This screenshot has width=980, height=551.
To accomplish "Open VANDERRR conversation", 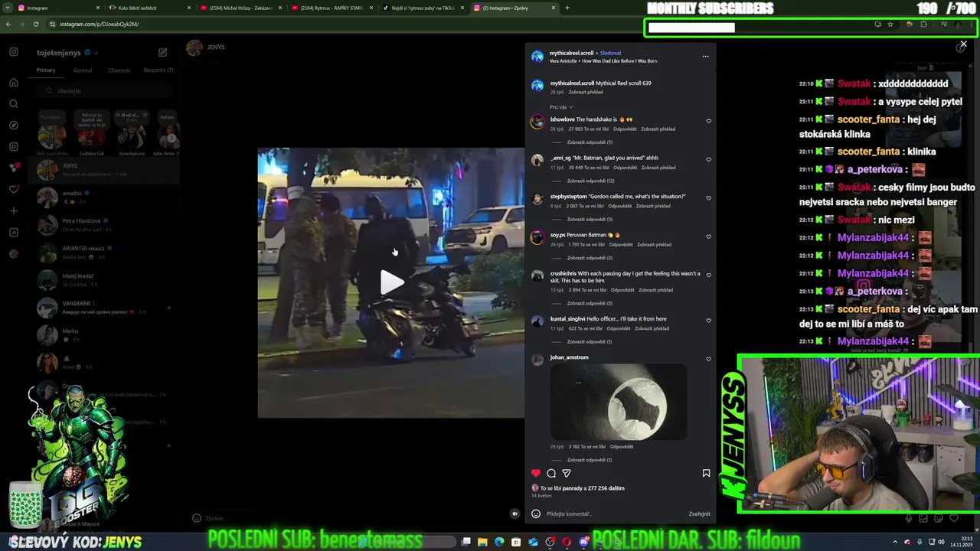I will point(103,308).
